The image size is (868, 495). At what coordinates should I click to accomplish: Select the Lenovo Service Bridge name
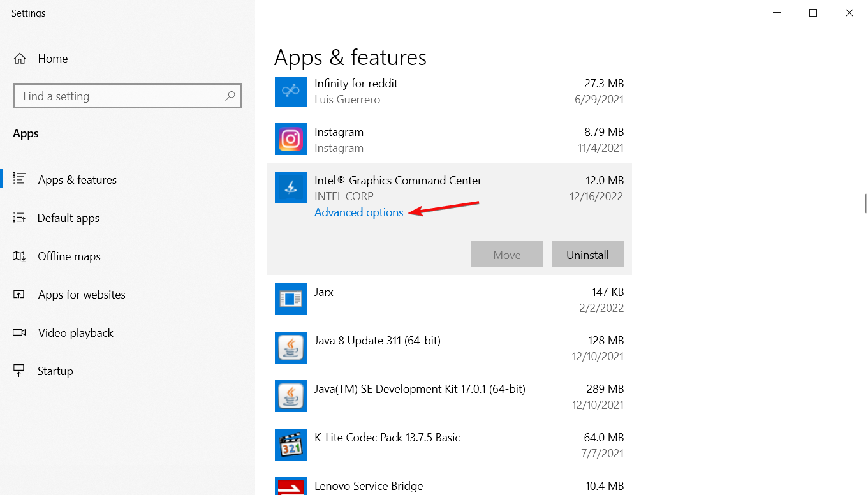tap(369, 486)
